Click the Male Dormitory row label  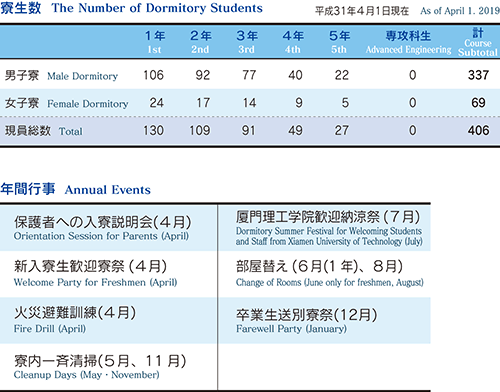tap(61, 76)
